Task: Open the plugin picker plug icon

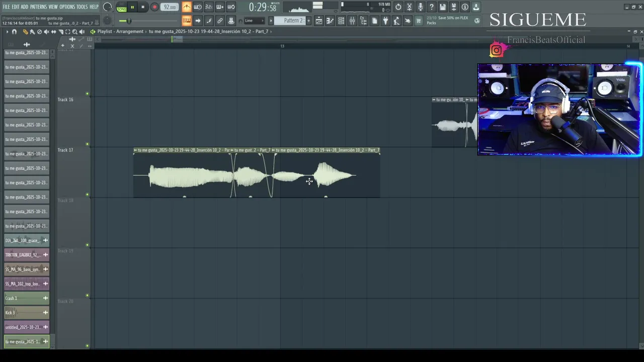Action: click(x=385, y=21)
